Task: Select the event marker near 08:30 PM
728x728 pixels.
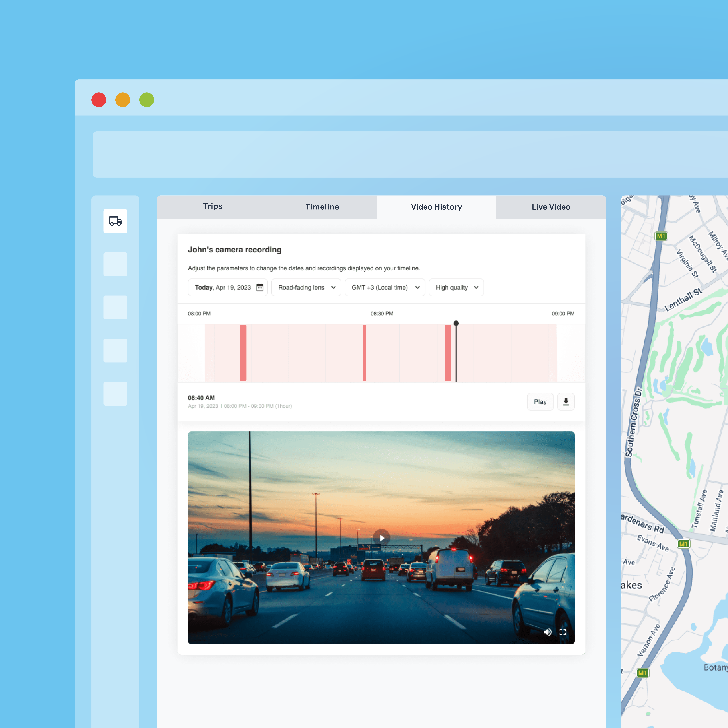Action: click(364, 353)
